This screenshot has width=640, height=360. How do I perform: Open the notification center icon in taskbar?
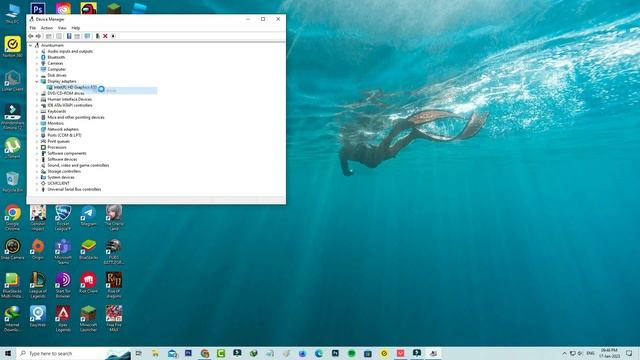tap(629, 353)
